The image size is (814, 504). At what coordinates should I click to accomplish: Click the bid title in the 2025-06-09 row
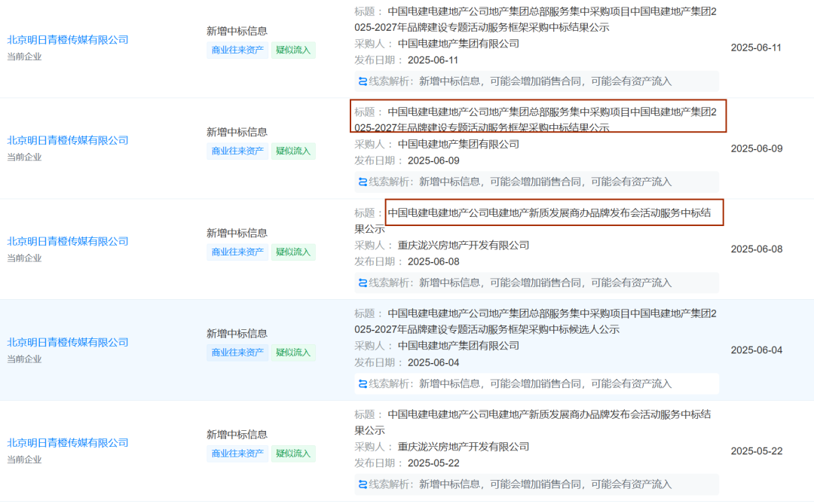[x=536, y=120]
